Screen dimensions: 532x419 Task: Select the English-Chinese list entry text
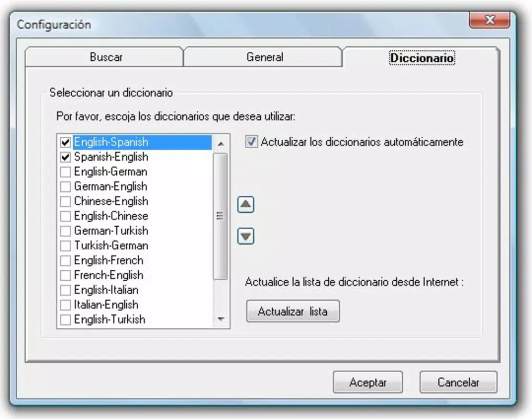tap(111, 216)
